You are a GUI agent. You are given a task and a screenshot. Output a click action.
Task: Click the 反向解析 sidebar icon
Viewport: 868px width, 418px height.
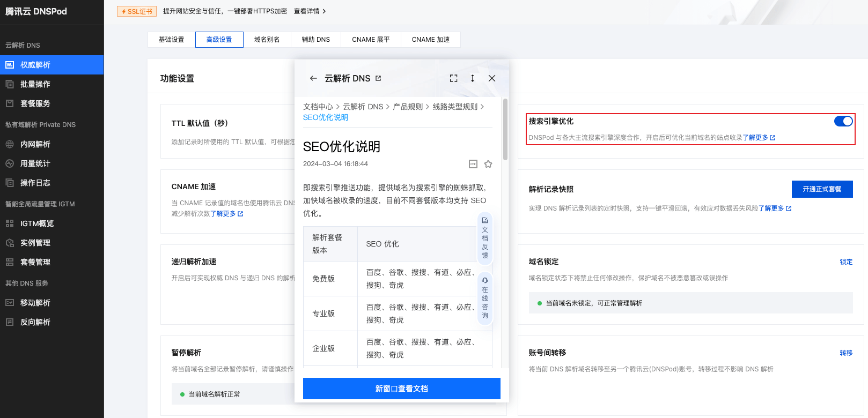10,322
